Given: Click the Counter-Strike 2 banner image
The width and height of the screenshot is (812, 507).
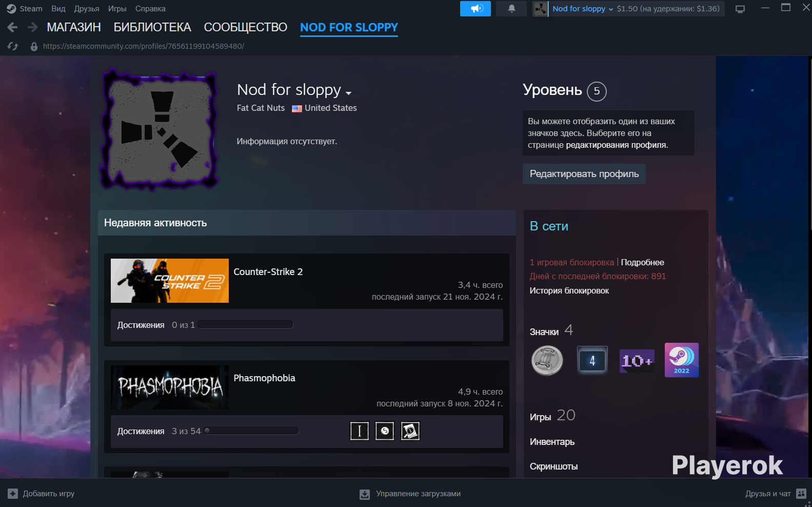Looking at the screenshot, I should (x=170, y=281).
